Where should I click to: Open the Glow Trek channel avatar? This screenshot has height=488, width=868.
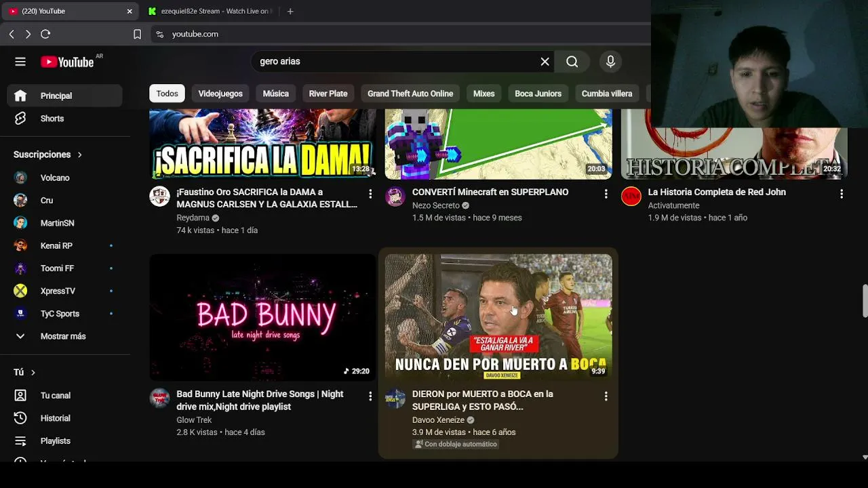pos(159,398)
